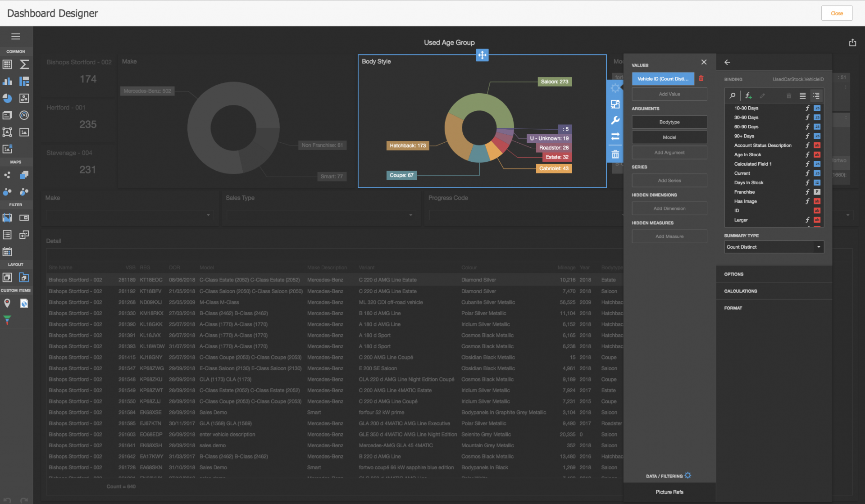
Task: Open the Sales Type filter dropdown
Action: pyautogui.click(x=410, y=215)
